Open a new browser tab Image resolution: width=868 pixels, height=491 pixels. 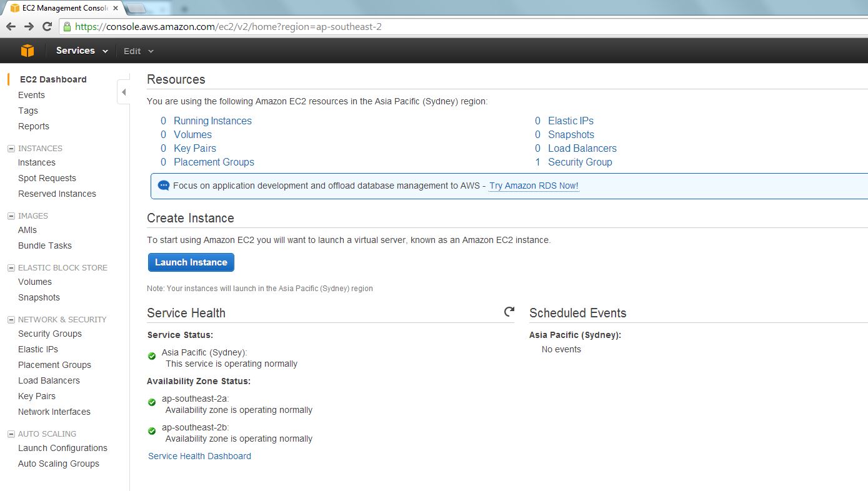pos(136,8)
